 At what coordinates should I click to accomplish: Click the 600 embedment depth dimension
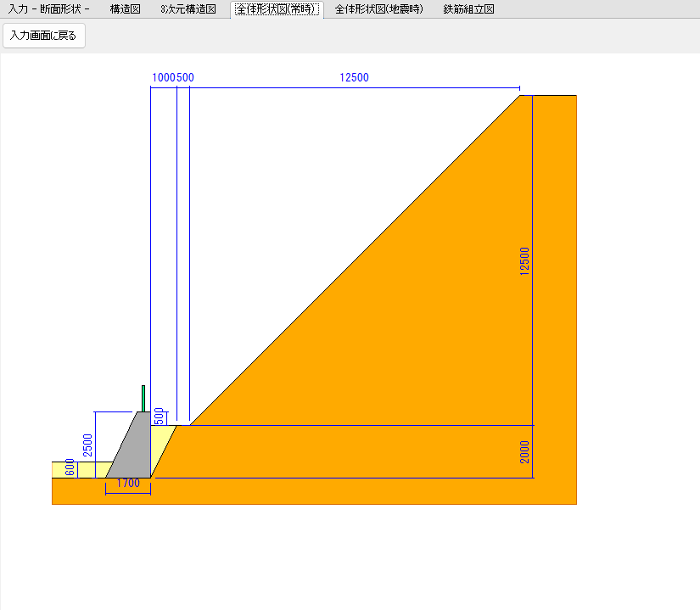click(x=70, y=468)
